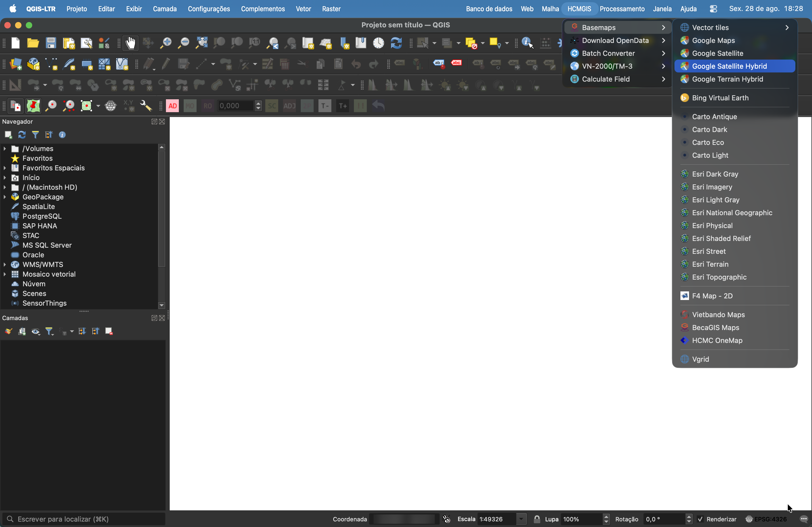Select the Pan Map hand tool
This screenshot has width=812, height=527.
[131, 43]
